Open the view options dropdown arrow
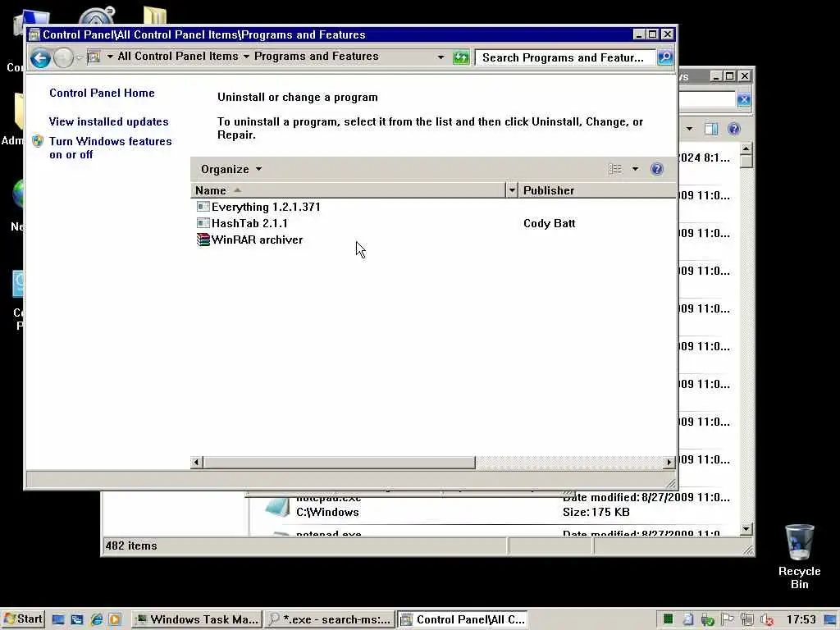The image size is (840, 630). pos(636,169)
